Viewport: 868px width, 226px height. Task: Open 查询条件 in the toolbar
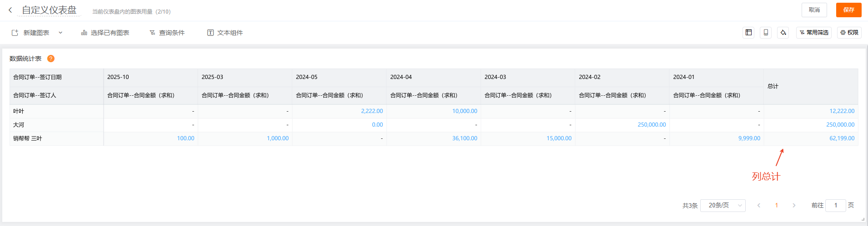click(167, 33)
